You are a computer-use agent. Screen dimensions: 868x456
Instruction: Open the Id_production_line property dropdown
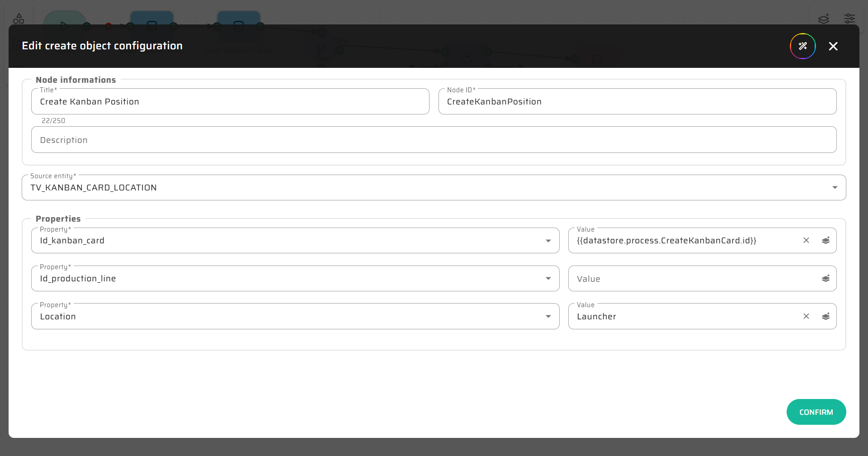(x=548, y=279)
